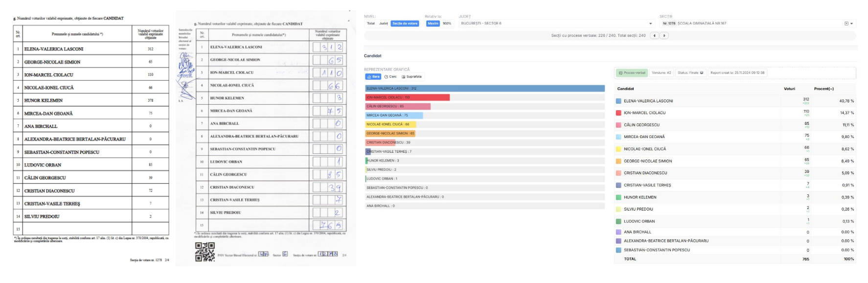Switch chart to Cerc pie view
Screen dimensions: 868x283
pos(390,77)
